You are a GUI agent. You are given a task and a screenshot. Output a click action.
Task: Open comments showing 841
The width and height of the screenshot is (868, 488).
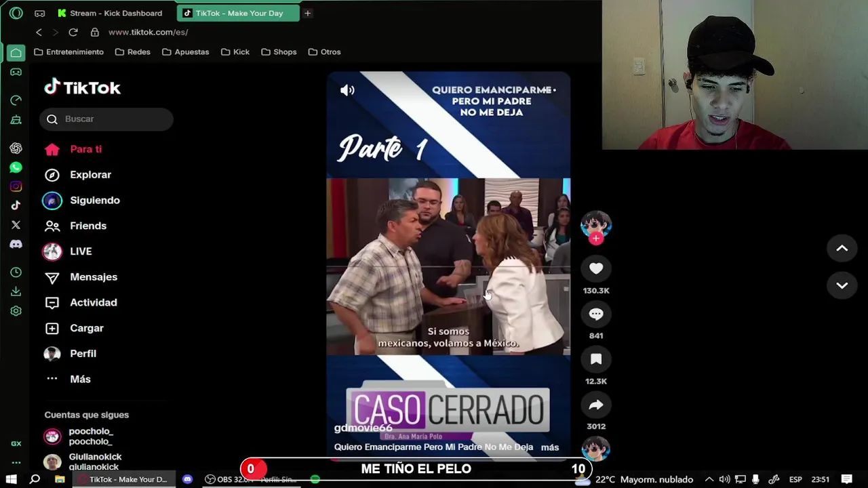point(596,314)
